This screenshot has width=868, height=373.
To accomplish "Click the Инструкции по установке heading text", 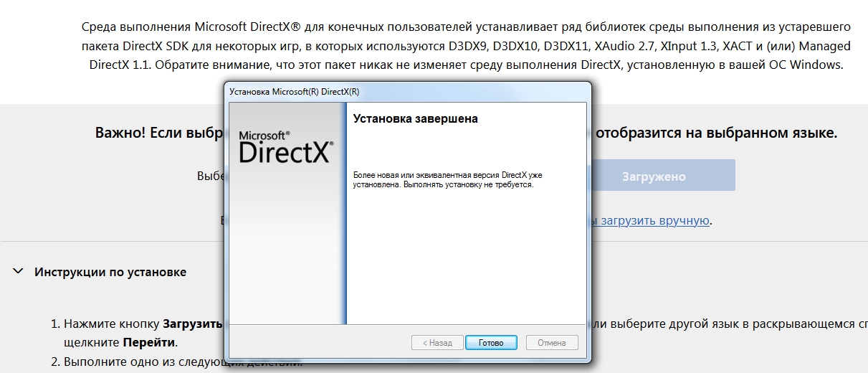I will [110, 272].
